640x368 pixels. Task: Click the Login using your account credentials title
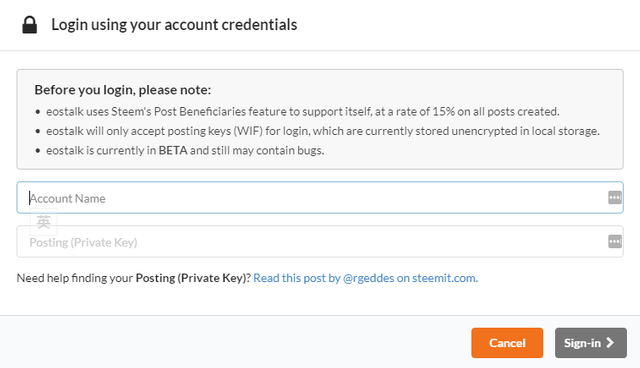(x=174, y=25)
